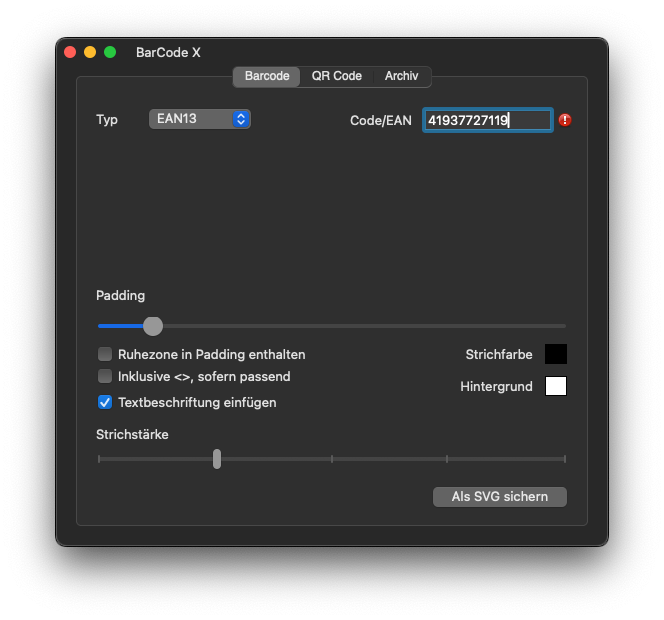Viewport: 664px width, 620px height.
Task: Enable Ruhezone in Padding enthalten checkbox
Action: point(105,354)
